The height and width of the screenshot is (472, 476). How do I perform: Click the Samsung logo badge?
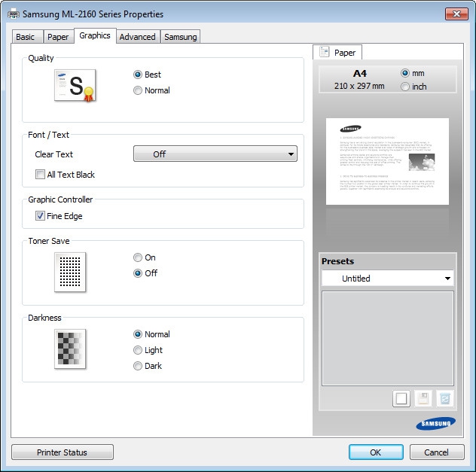click(x=435, y=424)
